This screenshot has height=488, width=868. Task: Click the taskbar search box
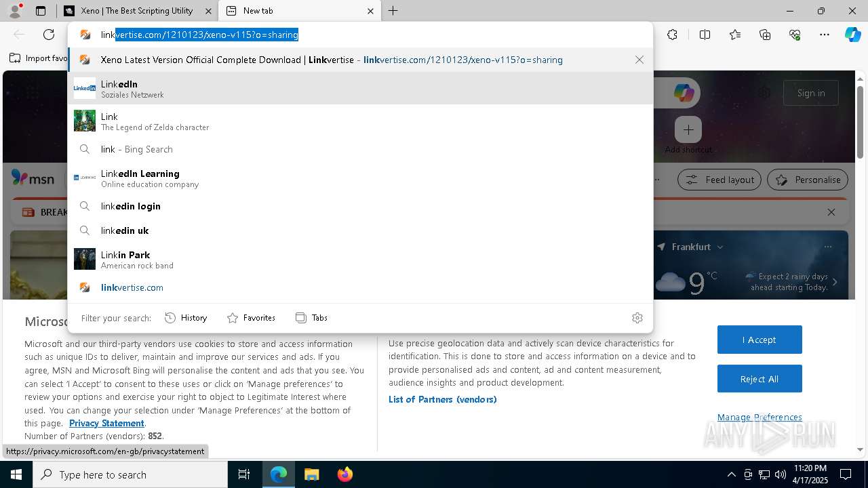click(130, 474)
